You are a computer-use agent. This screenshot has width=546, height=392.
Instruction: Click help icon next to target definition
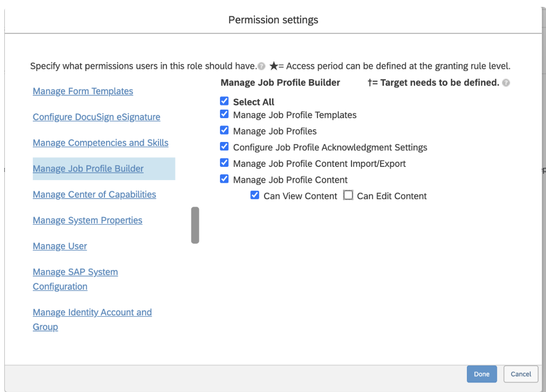(x=506, y=83)
